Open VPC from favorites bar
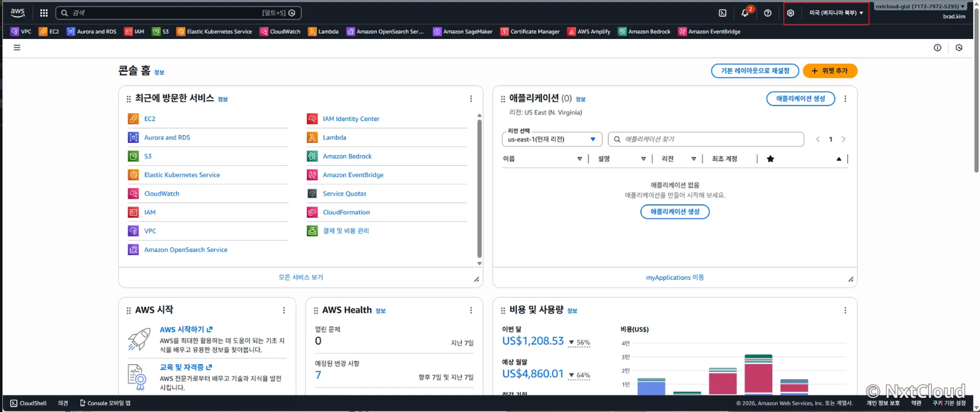This screenshot has width=980, height=412. [x=21, y=31]
